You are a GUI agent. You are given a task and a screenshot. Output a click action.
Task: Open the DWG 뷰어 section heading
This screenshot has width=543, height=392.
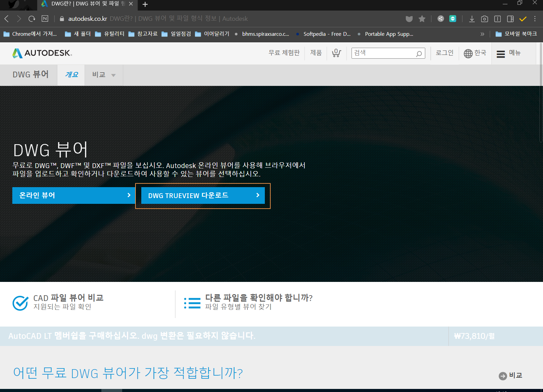[x=30, y=74]
